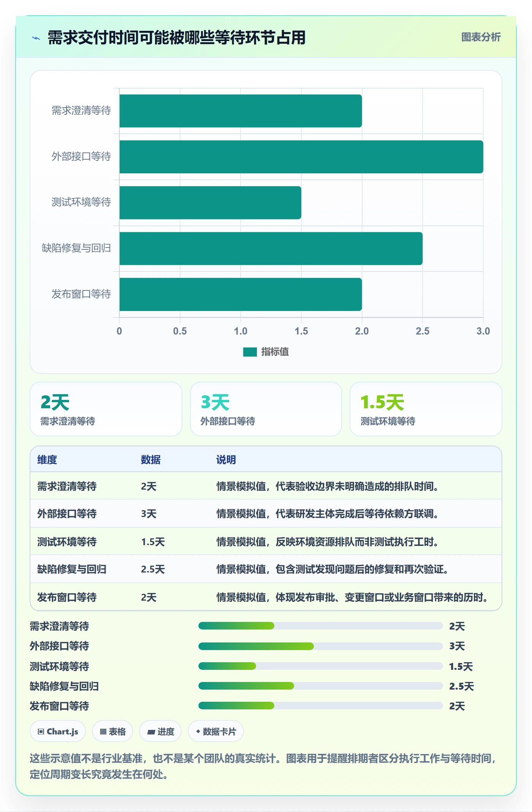Click the 维度 column header
532x812 pixels.
tap(47, 460)
